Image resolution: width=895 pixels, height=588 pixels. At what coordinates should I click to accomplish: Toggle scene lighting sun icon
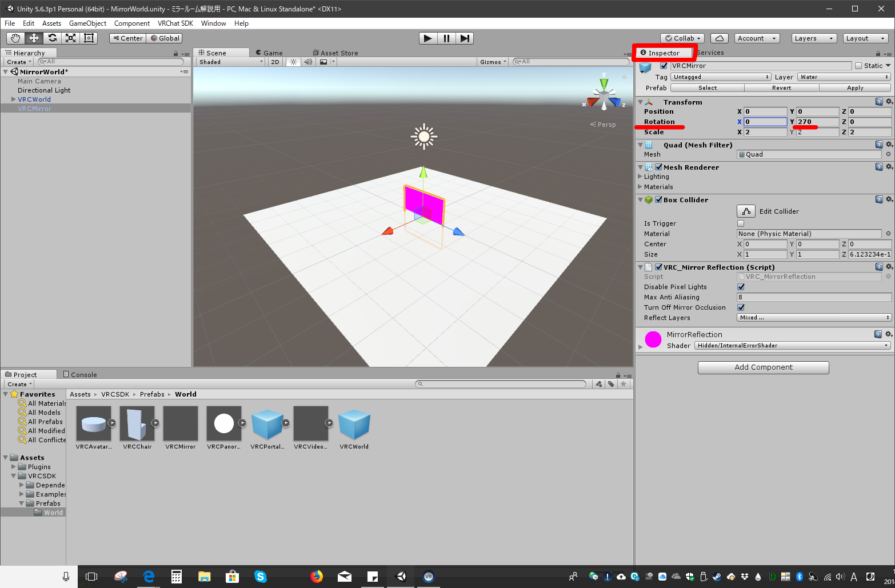pyautogui.click(x=293, y=62)
